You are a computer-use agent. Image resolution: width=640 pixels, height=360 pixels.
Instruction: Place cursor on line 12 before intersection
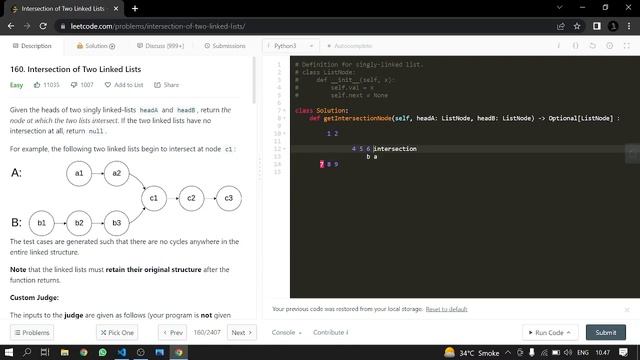pyautogui.click(x=373, y=149)
